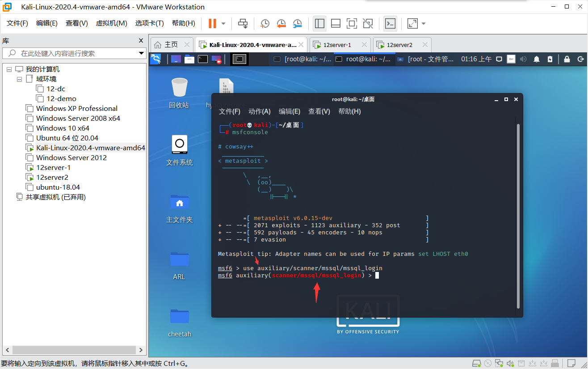Click the network adapter status bar icon
Screen dimensions: 588x369
click(x=499, y=363)
